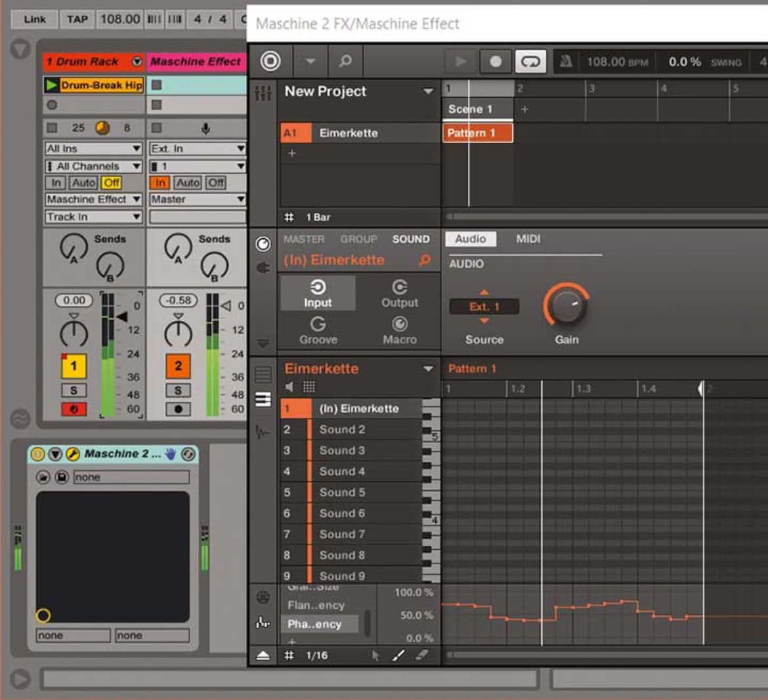This screenshot has width=768, height=700.
Task: Set Drum Rack monitor to Auto
Action: pos(83,182)
